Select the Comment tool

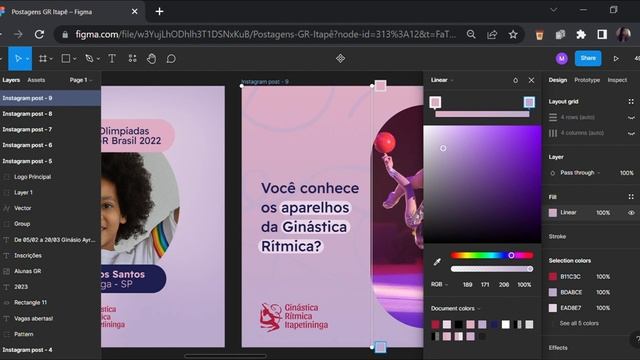tap(171, 59)
